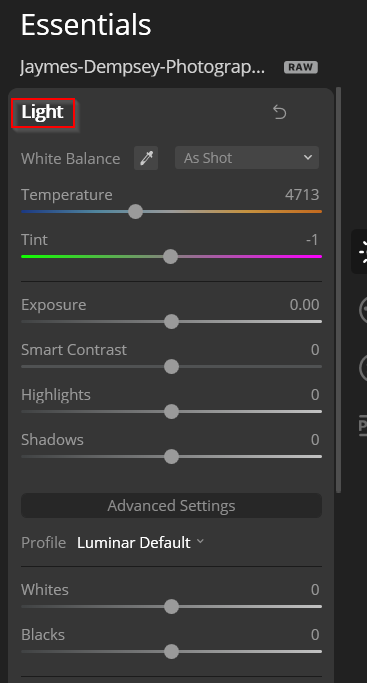Expand the Luminar Default profile dropdown
Viewport: 367px width, 683px height.
click(140, 542)
